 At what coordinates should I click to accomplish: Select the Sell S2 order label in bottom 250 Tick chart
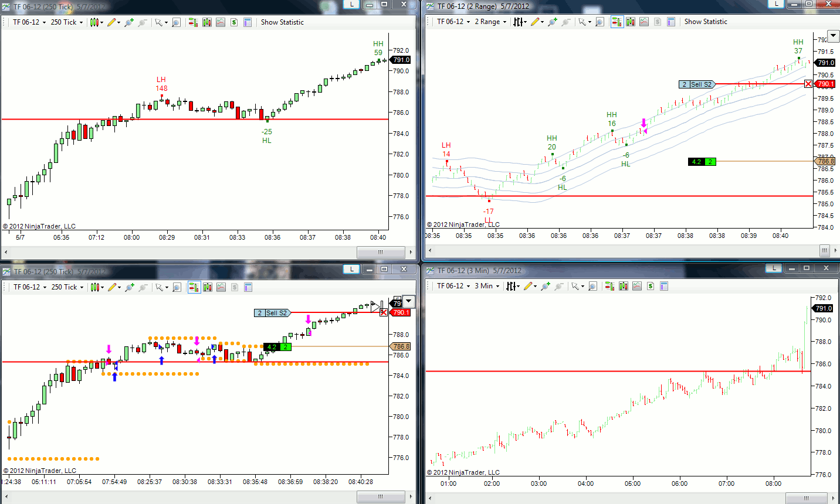[x=272, y=313]
